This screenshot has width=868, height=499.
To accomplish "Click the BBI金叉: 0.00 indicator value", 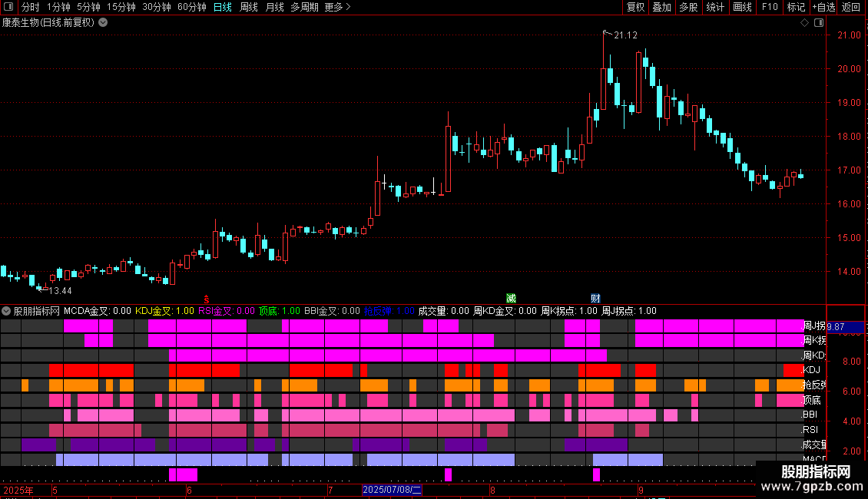I will click(332, 311).
